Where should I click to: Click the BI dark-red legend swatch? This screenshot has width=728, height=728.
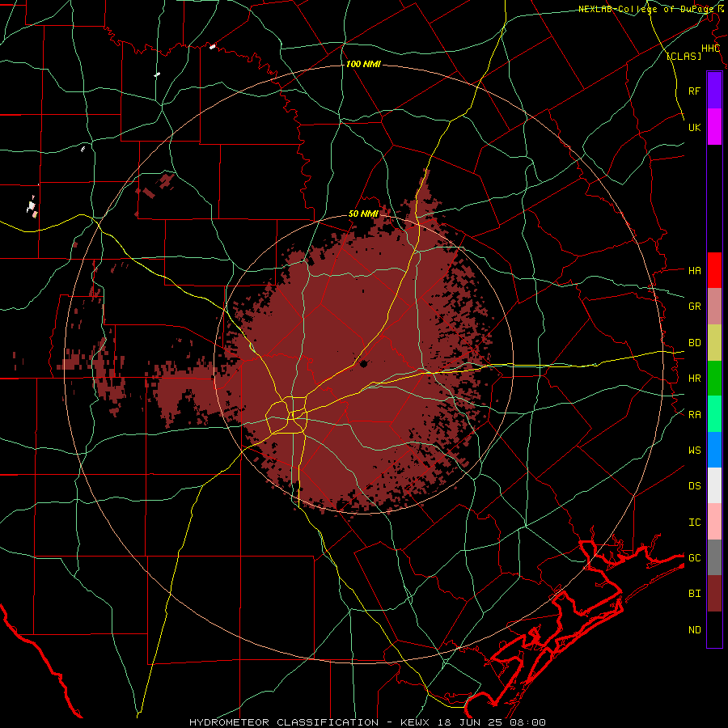click(714, 594)
